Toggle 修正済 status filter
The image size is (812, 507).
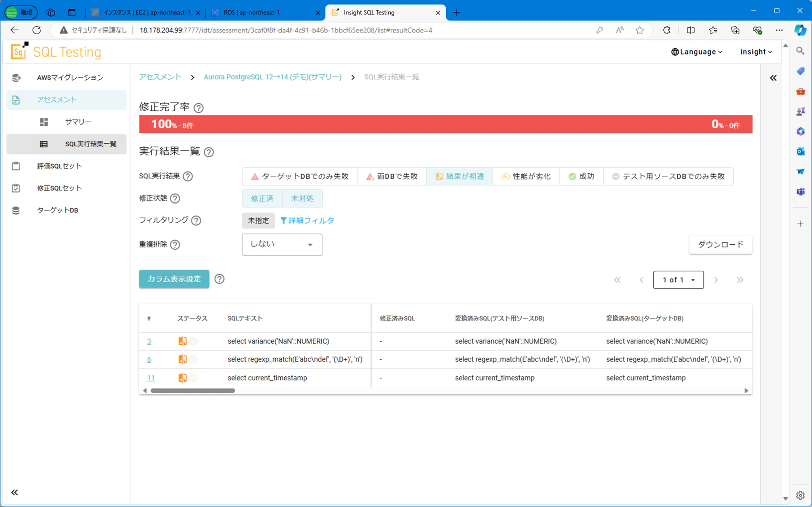tap(262, 198)
